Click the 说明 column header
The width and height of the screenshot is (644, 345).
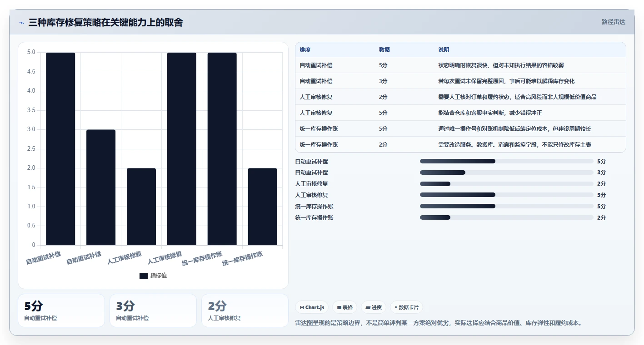(x=444, y=50)
